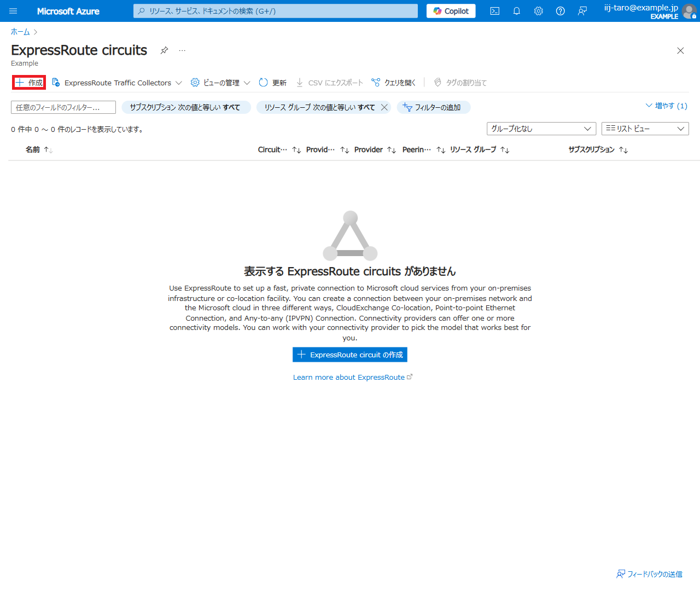The height and width of the screenshot is (591, 700).
Task: Remove the リソース グループ filter with X
Action: tap(384, 107)
